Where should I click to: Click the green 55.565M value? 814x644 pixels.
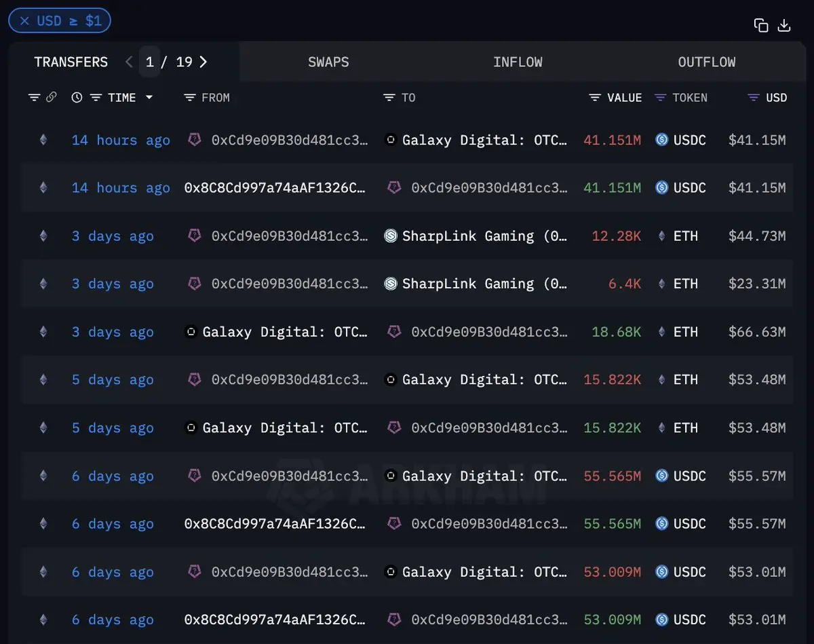(612, 524)
